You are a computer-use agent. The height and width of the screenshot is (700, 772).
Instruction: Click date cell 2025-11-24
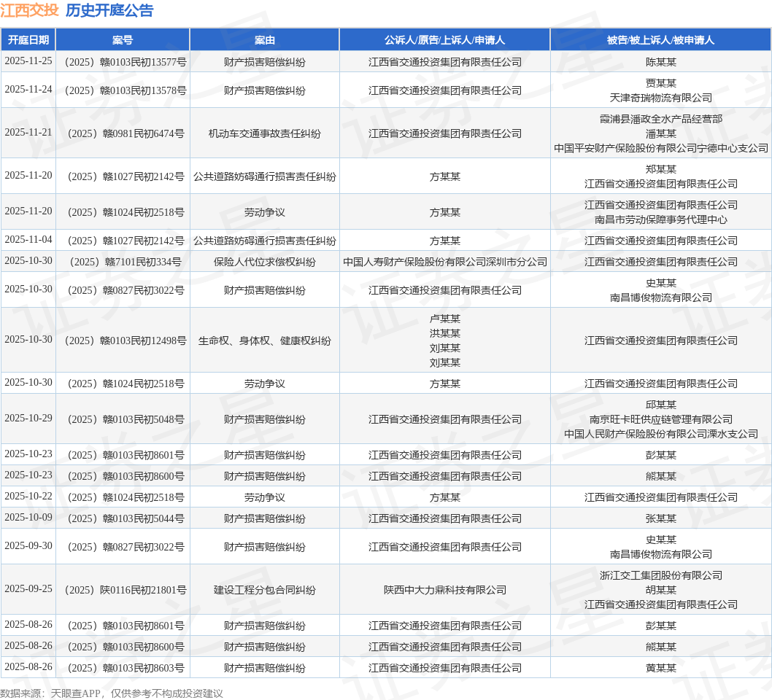point(28,90)
